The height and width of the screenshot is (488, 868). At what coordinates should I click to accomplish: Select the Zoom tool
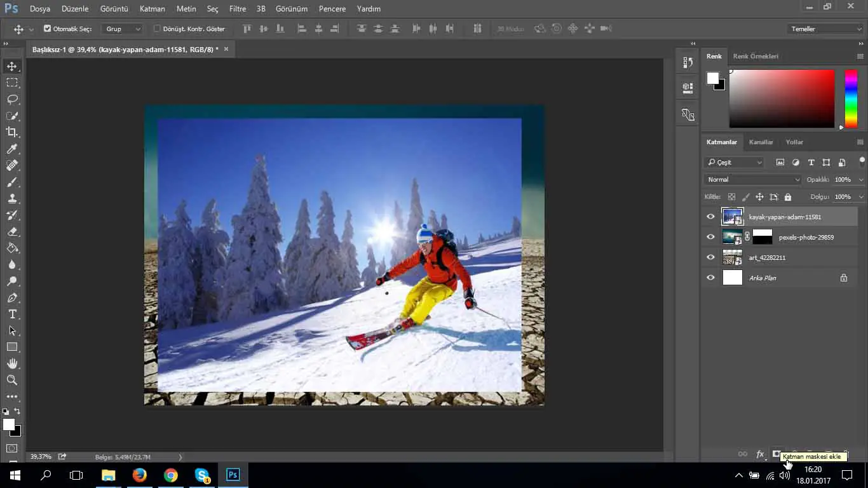(x=12, y=380)
